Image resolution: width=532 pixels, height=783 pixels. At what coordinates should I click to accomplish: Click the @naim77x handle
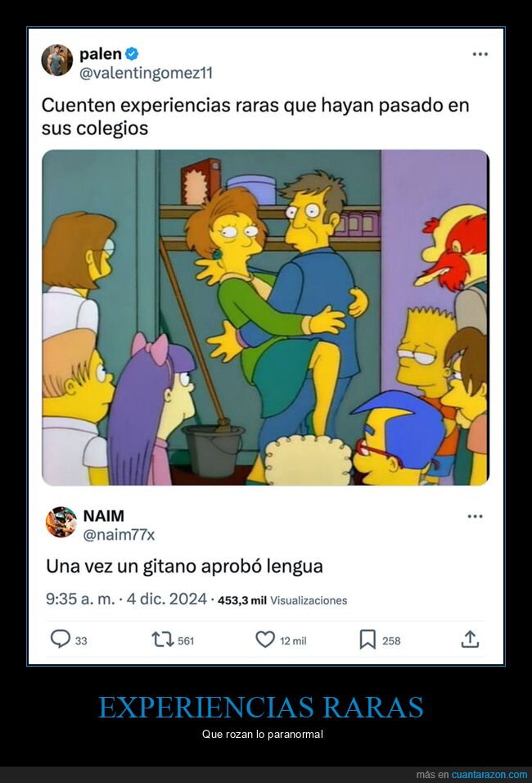tap(119, 535)
